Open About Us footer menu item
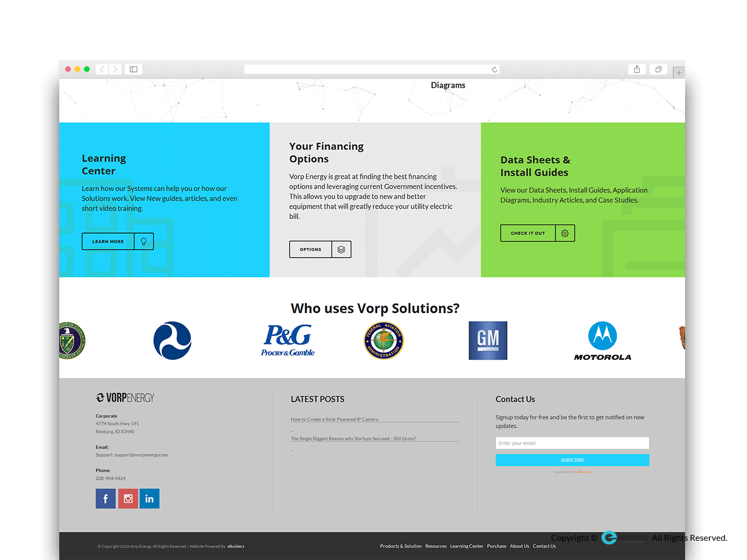This screenshot has height=560, width=747. [x=519, y=546]
